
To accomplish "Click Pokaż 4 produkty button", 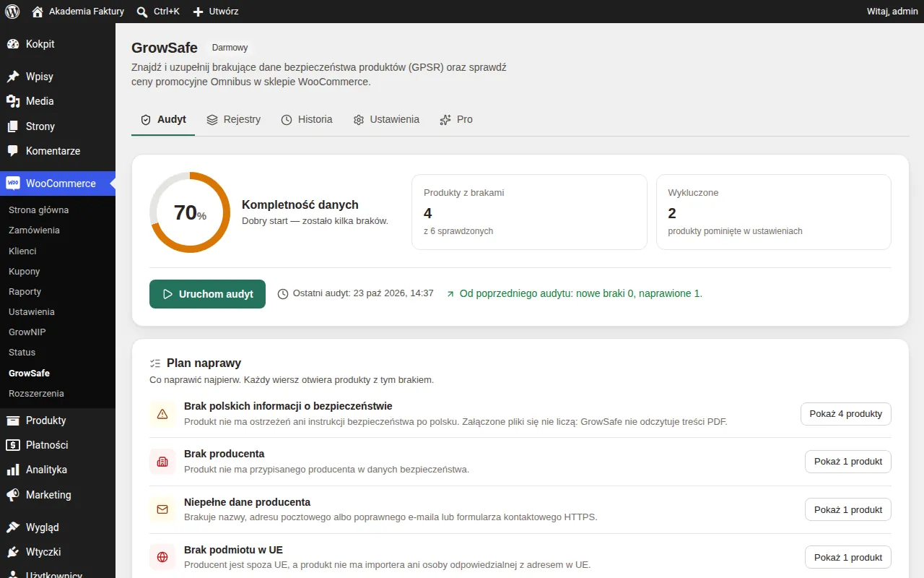I will pos(846,414).
